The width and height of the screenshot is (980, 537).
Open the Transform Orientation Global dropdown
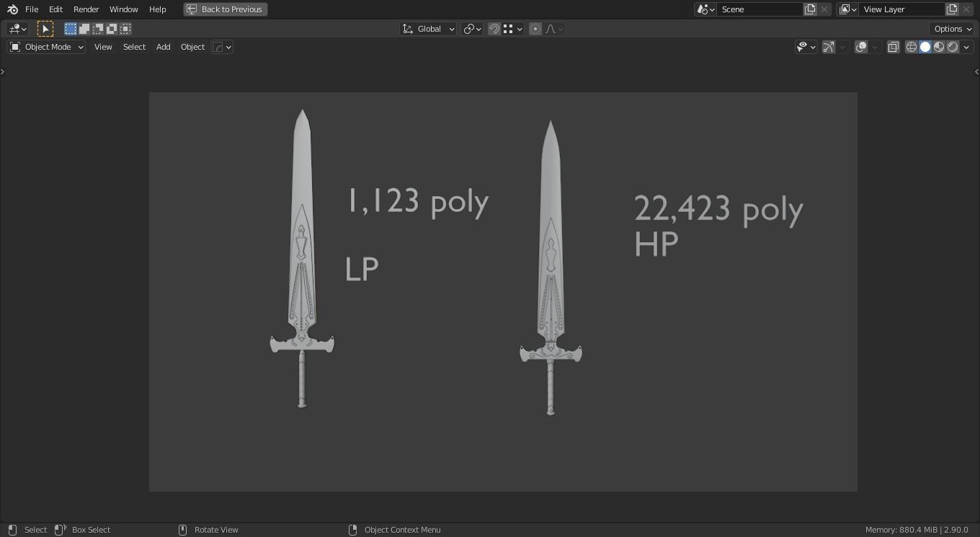pyautogui.click(x=428, y=29)
